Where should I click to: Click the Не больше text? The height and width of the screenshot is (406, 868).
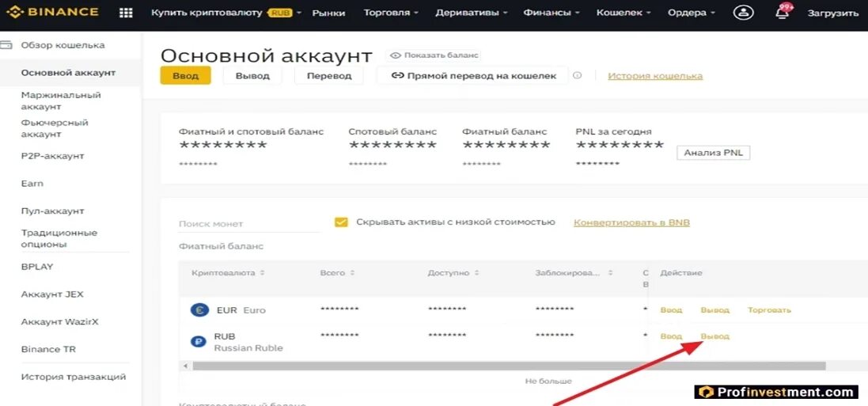coord(548,381)
